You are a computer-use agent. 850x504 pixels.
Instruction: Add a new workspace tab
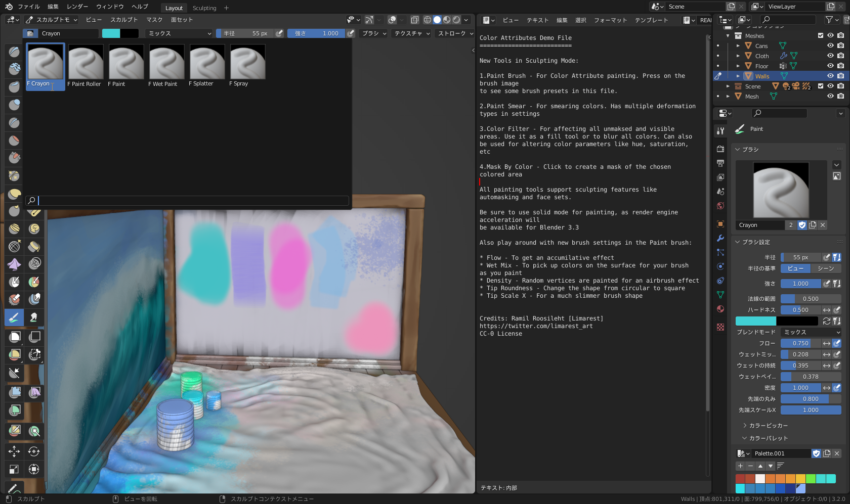226,8
